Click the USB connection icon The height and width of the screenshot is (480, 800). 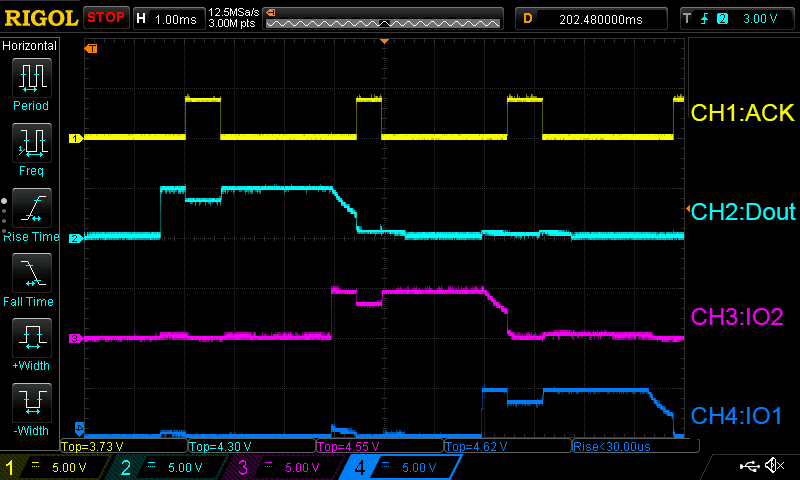coord(749,466)
